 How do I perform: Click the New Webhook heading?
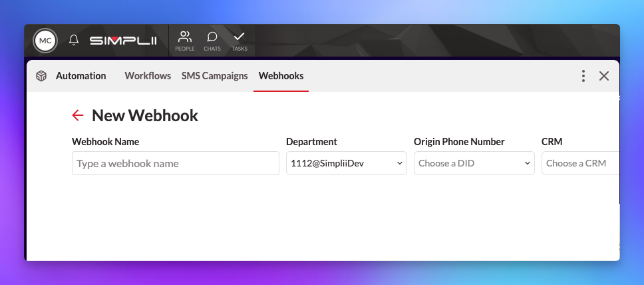pos(145,116)
